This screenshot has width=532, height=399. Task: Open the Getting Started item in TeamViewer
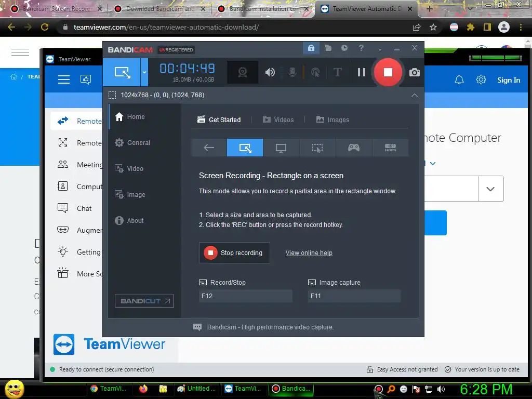77,252
